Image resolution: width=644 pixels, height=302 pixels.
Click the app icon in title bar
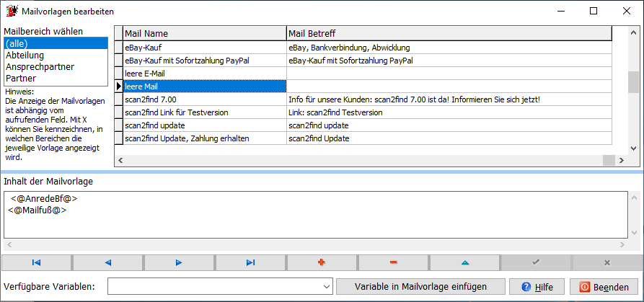point(12,11)
